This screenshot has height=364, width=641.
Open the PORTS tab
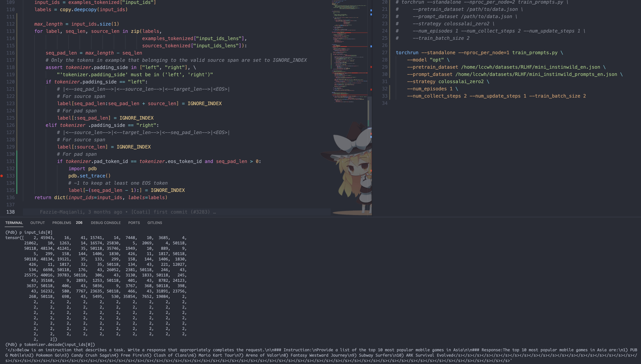[134, 223]
